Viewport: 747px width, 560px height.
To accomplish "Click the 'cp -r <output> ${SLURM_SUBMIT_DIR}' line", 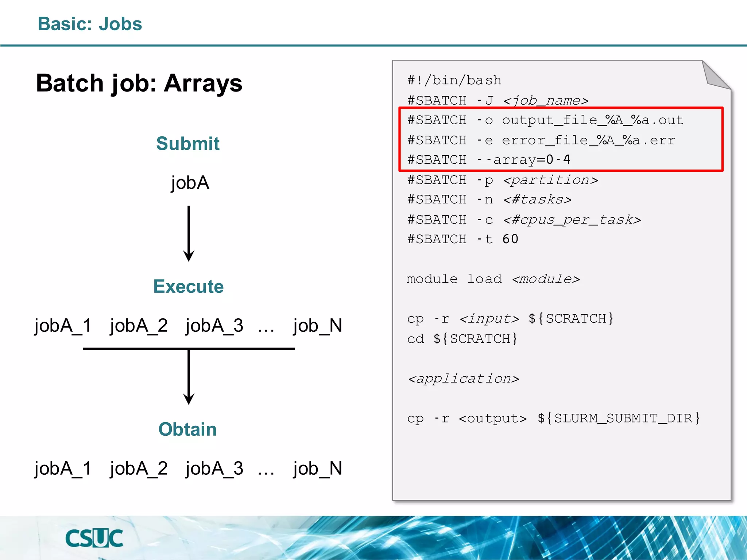I will point(554,418).
